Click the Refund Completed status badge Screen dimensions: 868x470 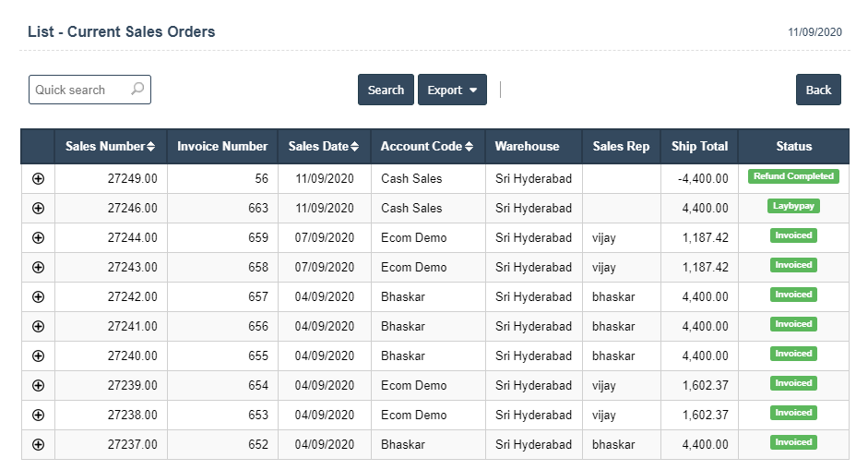[x=793, y=176]
